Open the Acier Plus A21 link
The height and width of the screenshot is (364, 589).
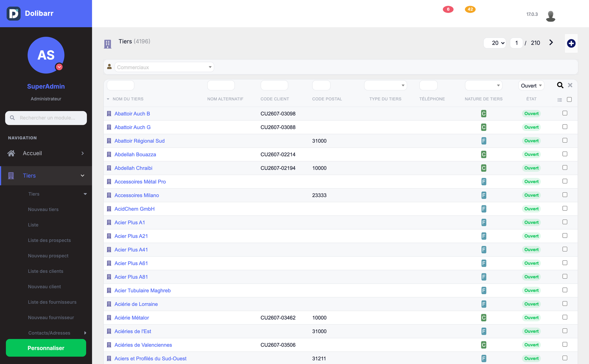coord(131,236)
